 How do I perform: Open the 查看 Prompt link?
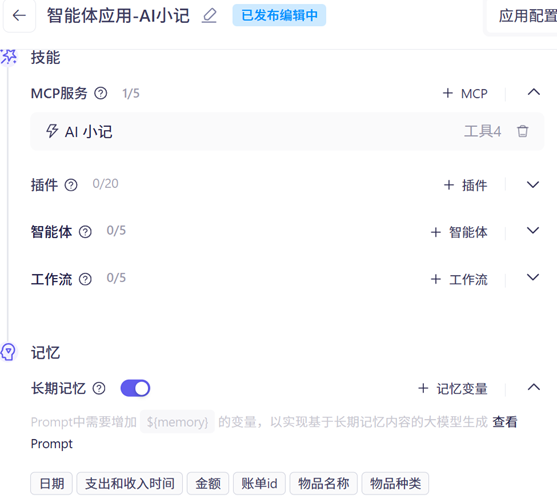coord(504,422)
